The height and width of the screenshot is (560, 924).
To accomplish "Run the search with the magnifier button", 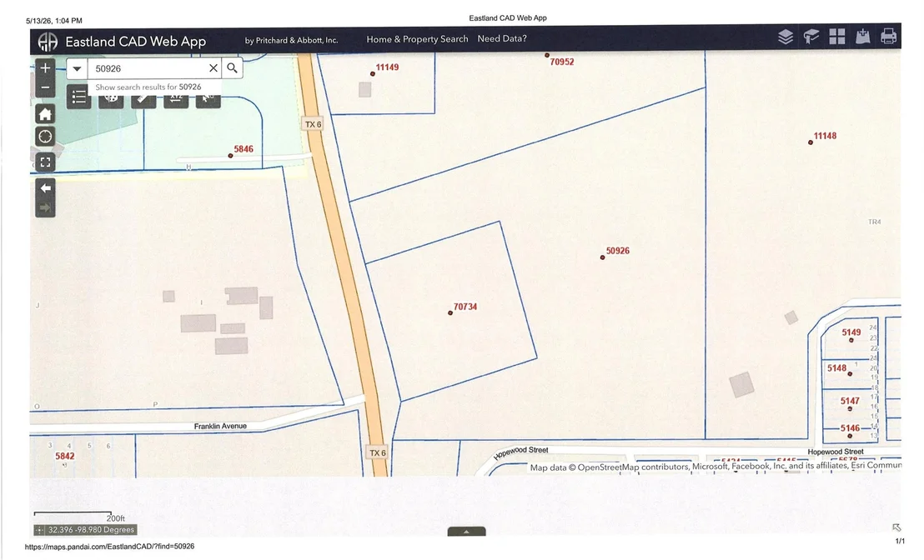I will pyautogui.click(x=232, y=68).
